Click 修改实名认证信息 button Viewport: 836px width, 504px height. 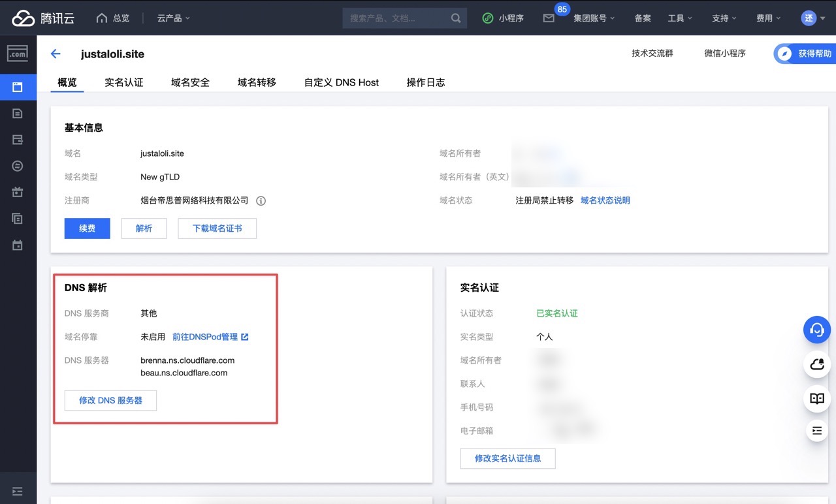(508, 458)
